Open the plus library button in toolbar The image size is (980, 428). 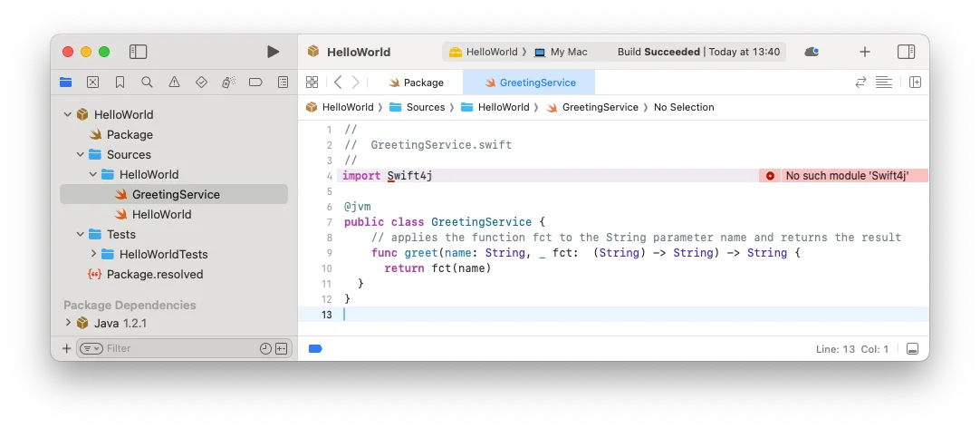pos(864,52)
